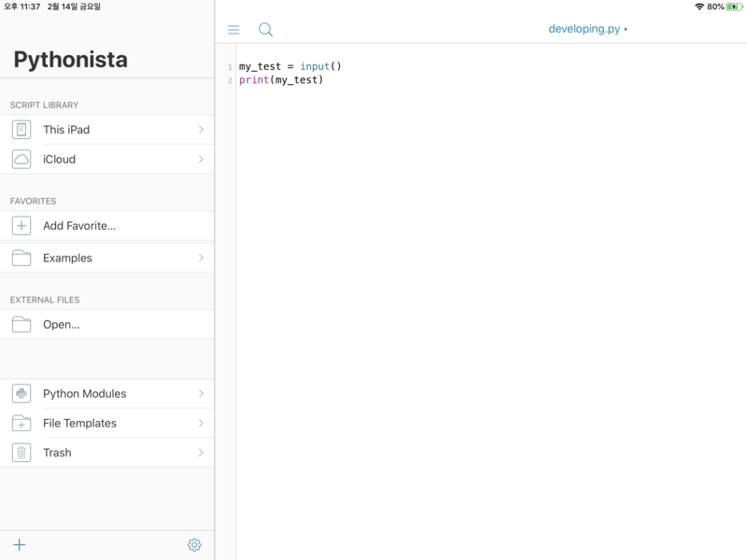
Task: Expand the File Templates chevron
Action: 201,423
